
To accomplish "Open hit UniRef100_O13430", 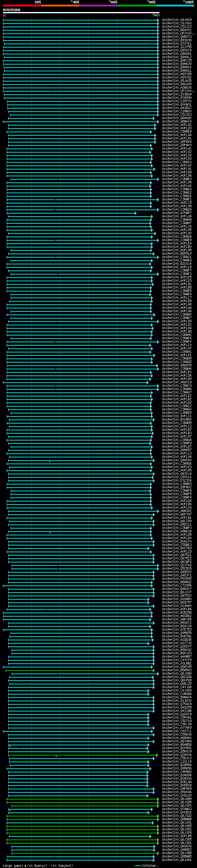I will point(177,700).
